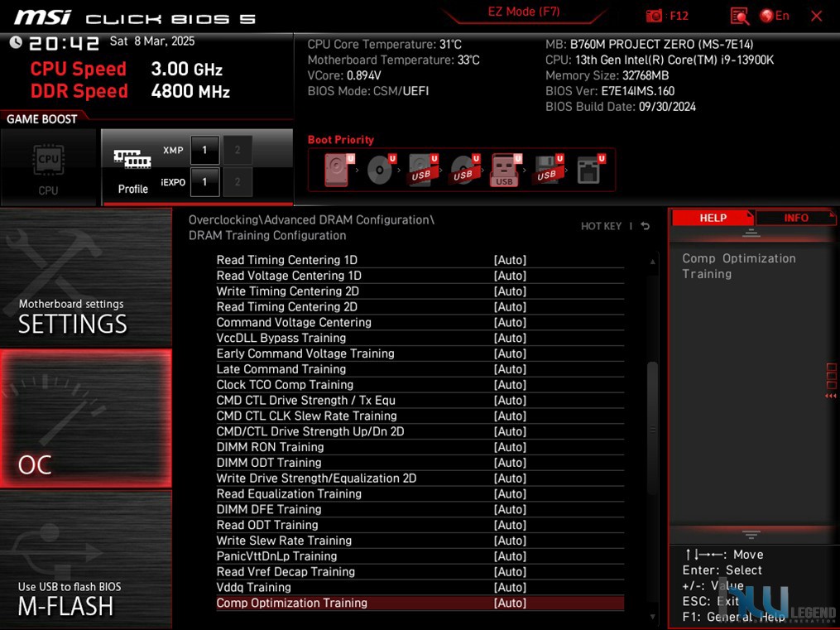This screenshot has width=840, height=630.
Task: Open the OC overclocking menu
Action: 86,418
